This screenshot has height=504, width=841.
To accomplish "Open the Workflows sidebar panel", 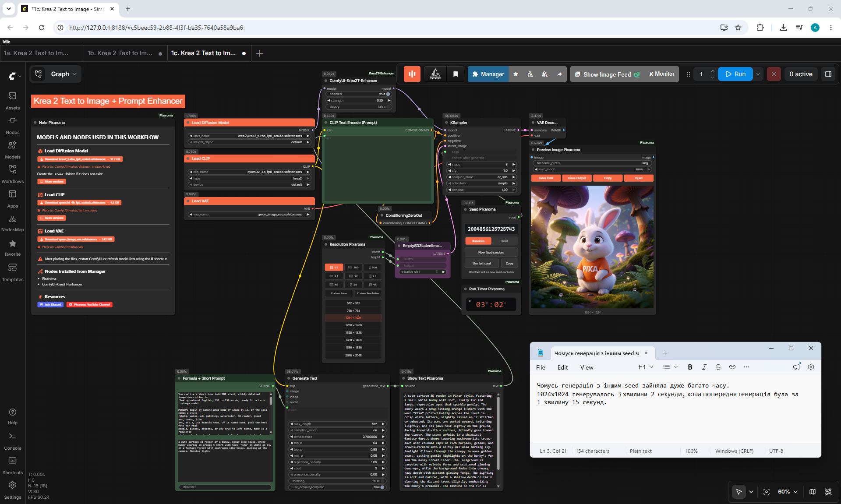I will [x=13, y=174].
